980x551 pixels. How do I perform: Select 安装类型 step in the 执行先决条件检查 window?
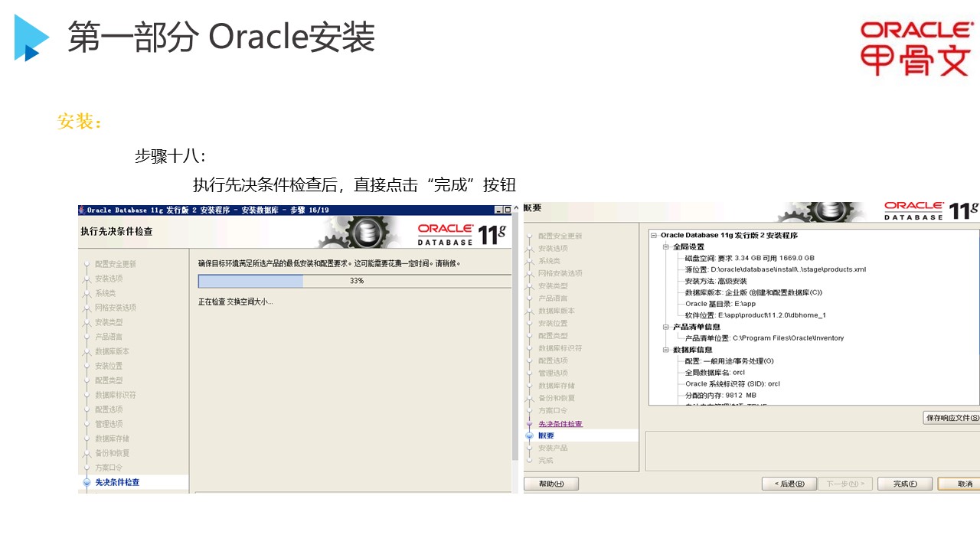tap(109, 322)
